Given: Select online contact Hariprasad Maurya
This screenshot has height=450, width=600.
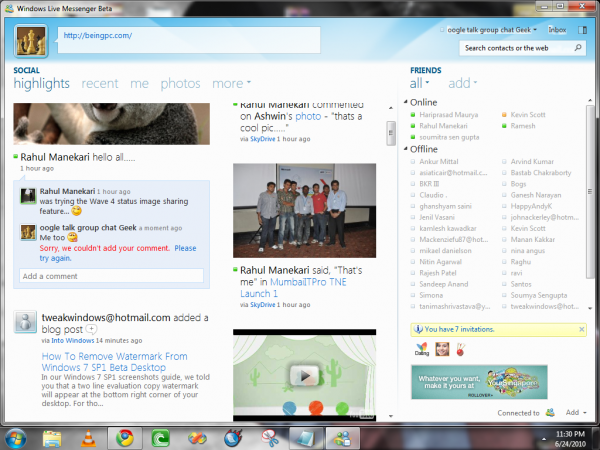Looking at the screenshot, I should tap(448, 114).
